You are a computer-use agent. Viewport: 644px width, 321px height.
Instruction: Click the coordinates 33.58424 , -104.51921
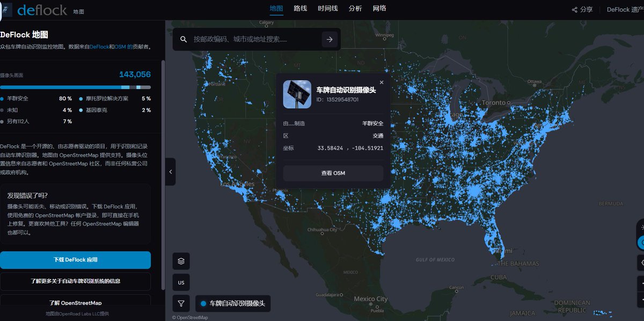tap(350, 148)
